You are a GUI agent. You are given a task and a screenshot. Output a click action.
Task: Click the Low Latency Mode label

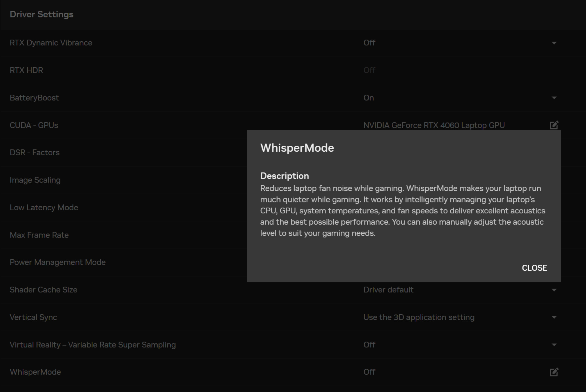44,208
